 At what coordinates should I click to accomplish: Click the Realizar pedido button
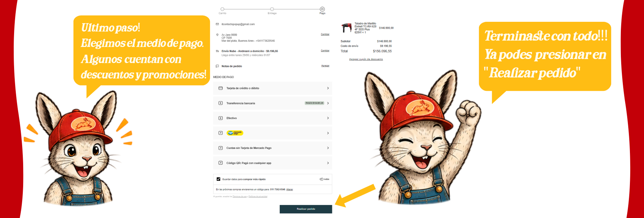(x=306, y=209)
